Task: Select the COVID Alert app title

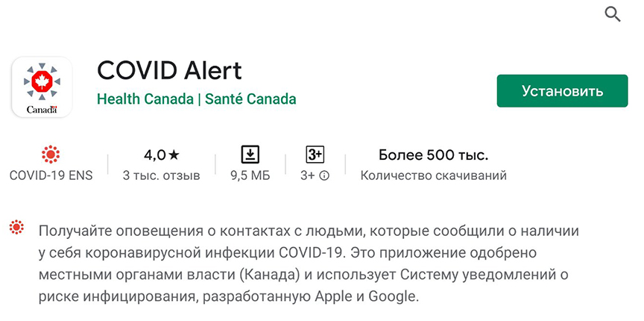Action: tap(170, 70)
